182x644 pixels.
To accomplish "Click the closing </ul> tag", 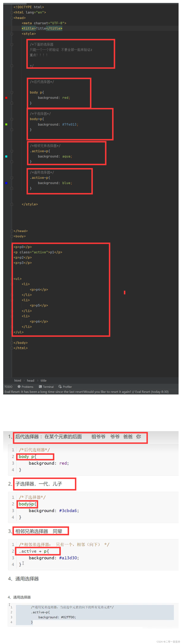I will [19, 332].
